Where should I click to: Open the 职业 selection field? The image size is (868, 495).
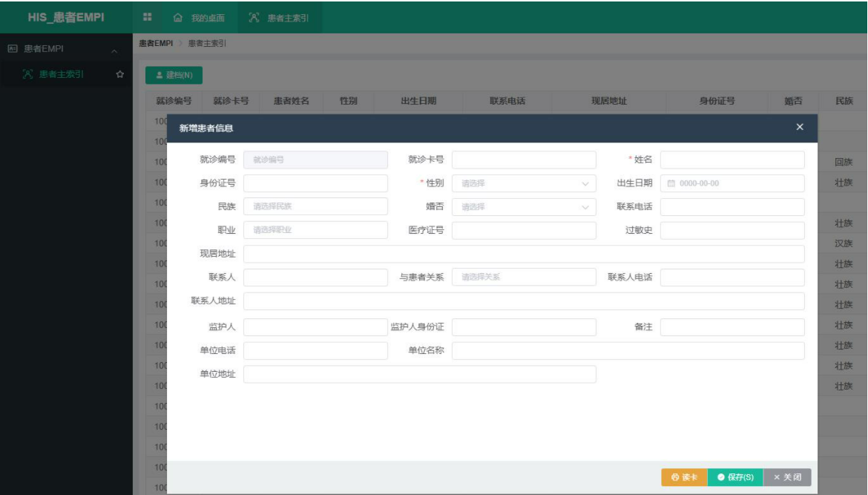pos(315,230)
